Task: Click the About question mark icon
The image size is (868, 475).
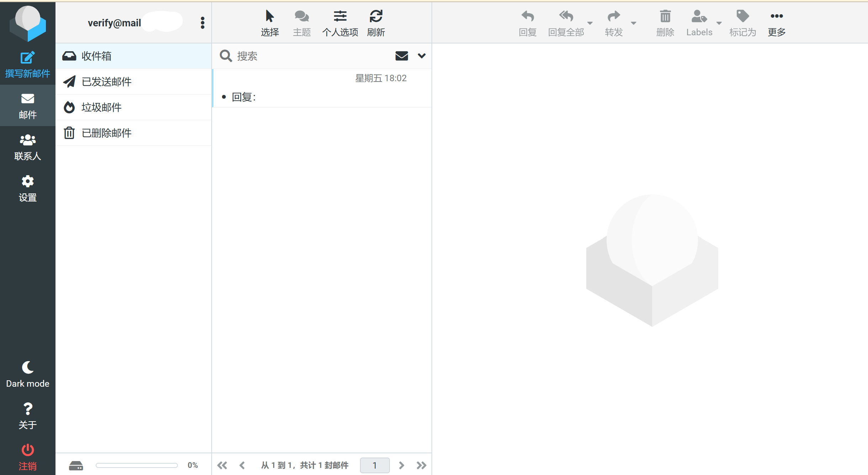Action: point(27,409)
